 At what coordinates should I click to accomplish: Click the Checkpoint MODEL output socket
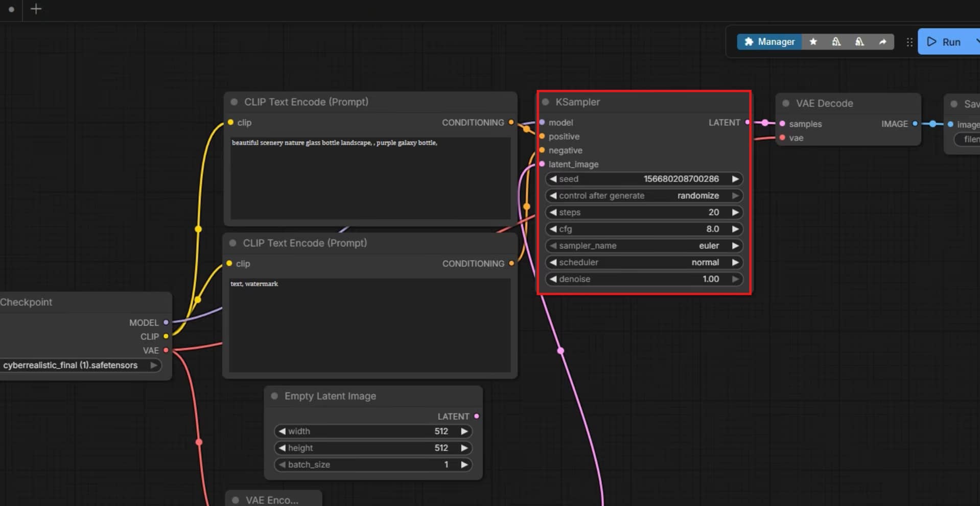click(x=166, y=323)
